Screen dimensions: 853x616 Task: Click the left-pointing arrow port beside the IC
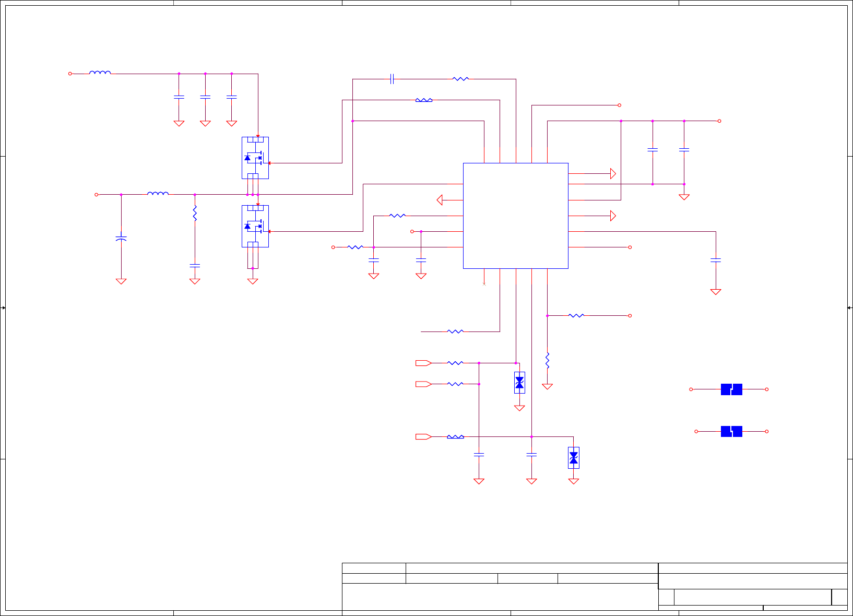point(440,200)
